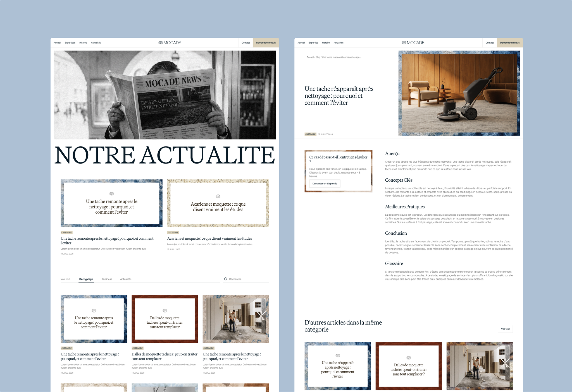Click the CATÉGORIE tag beside 18 JUILLET 2026
Image resolution: width=572 pixels, height=392 pixels.
click(x=310, y=134)
